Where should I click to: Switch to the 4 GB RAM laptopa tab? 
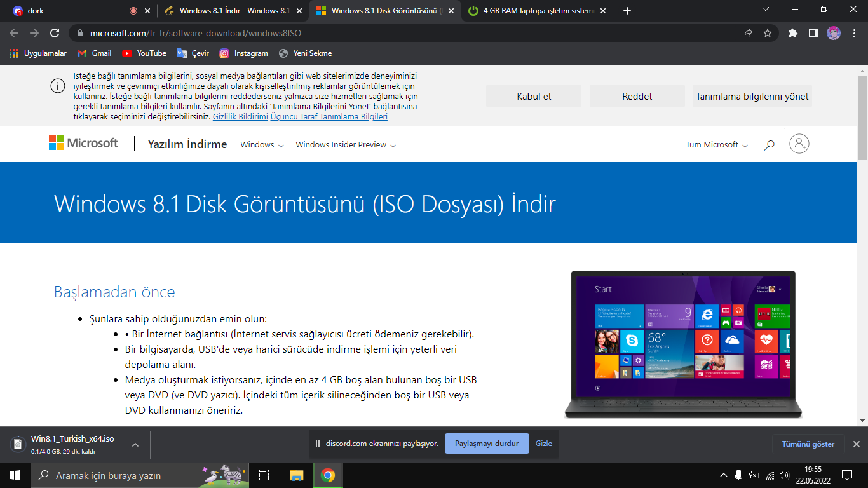(537, 11)
